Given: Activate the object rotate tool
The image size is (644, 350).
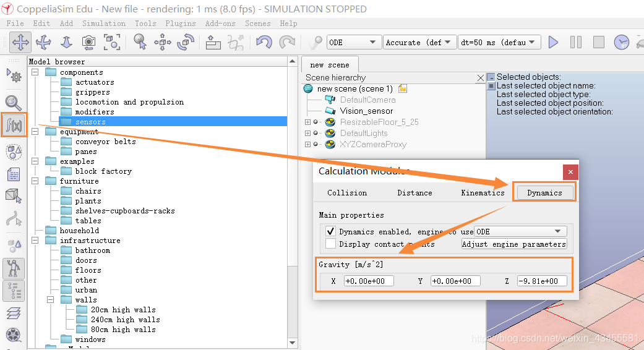Looking at the screenshot, I should pyautogui.click(x=186, y=42).
